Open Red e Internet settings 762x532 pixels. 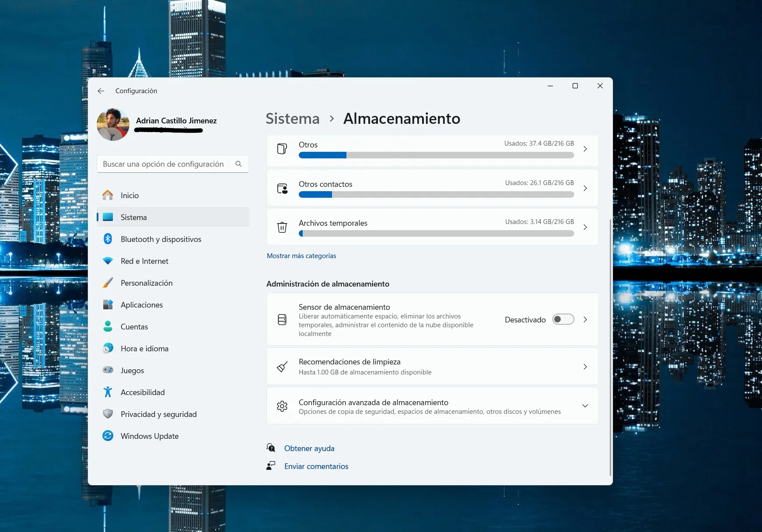(173, 261)
